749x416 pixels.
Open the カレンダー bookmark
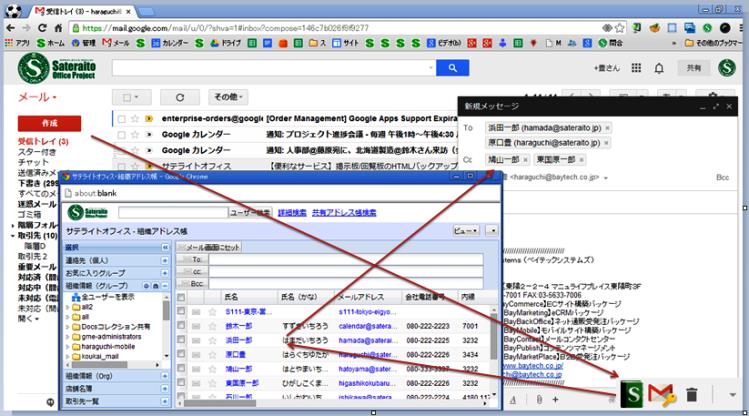pos(170,43)
